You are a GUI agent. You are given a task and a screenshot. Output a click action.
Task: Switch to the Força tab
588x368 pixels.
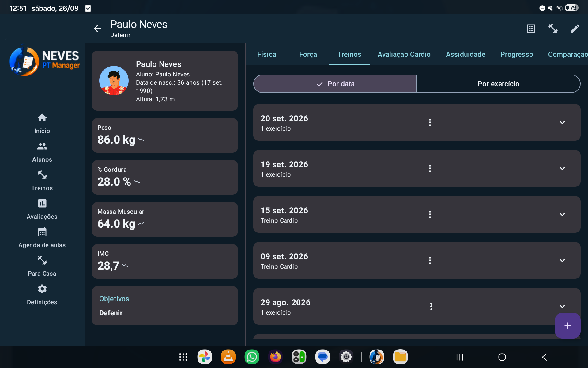[x=308, y=54]
